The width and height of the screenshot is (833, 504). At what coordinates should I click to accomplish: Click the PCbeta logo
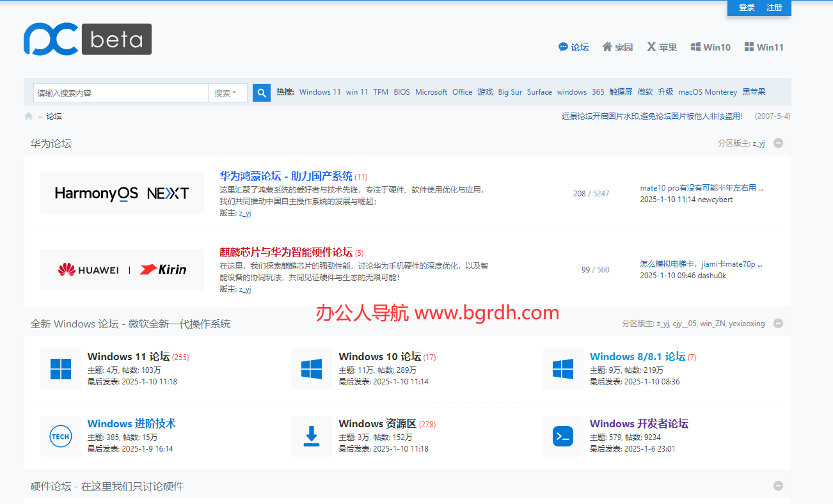(x=88, y=39)
